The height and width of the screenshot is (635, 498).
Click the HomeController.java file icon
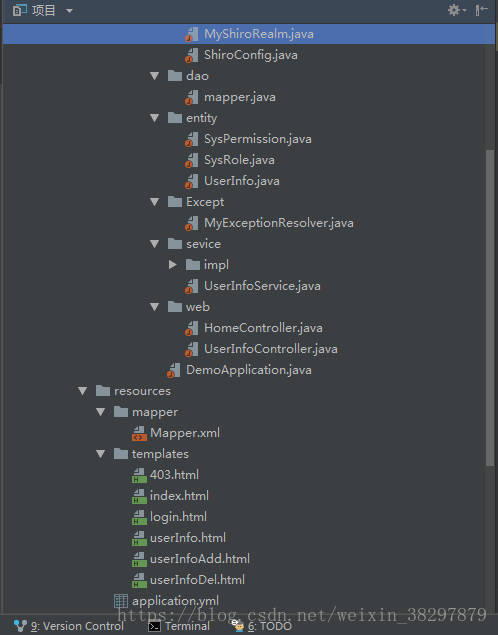pos(192,328)
